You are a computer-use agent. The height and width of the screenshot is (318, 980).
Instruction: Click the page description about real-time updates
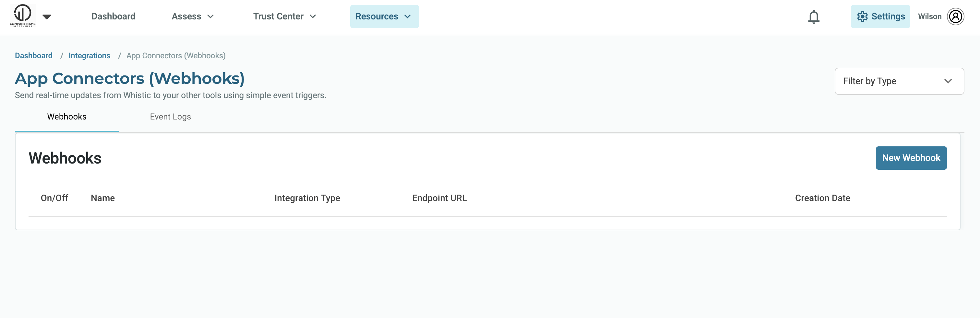tap(171, 95)
